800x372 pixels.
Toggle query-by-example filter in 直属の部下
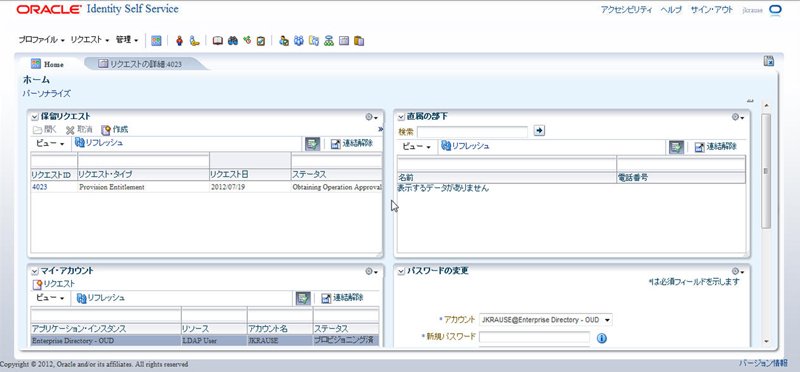677,147
